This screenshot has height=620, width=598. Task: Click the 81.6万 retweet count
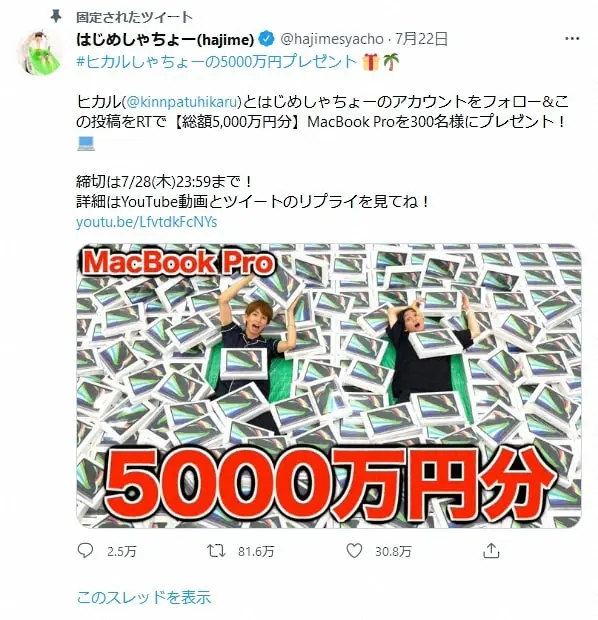pos(256,551)
